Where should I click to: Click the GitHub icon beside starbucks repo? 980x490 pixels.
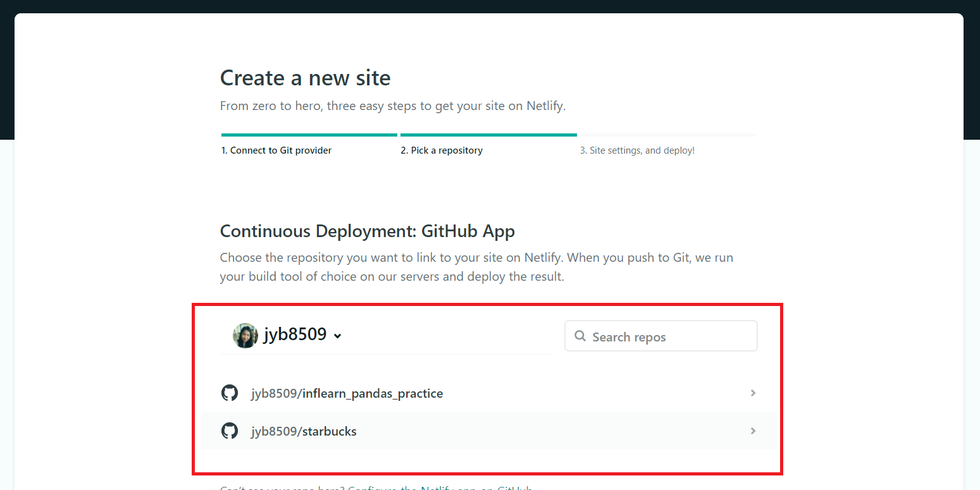[229, 431]
